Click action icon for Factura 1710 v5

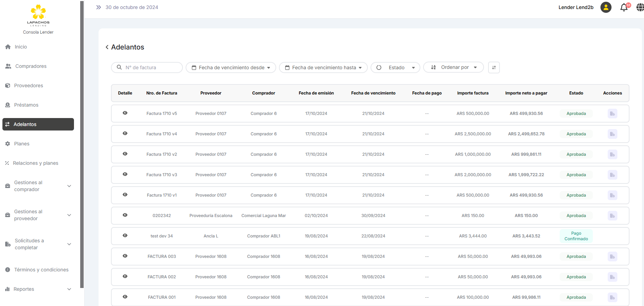point(612,114)
